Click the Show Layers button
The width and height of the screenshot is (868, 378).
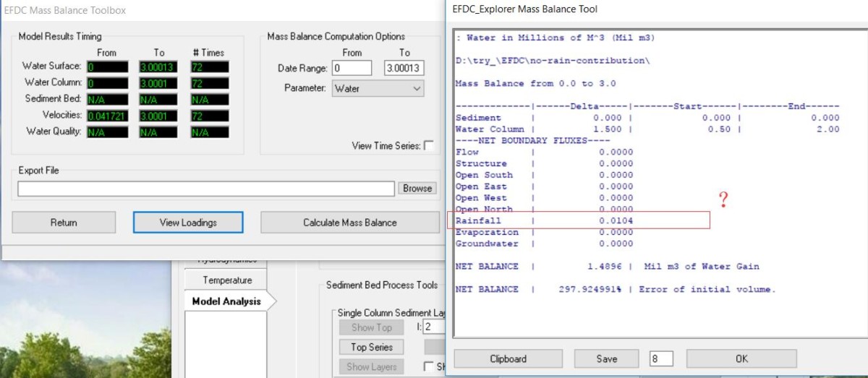point(372,367)
